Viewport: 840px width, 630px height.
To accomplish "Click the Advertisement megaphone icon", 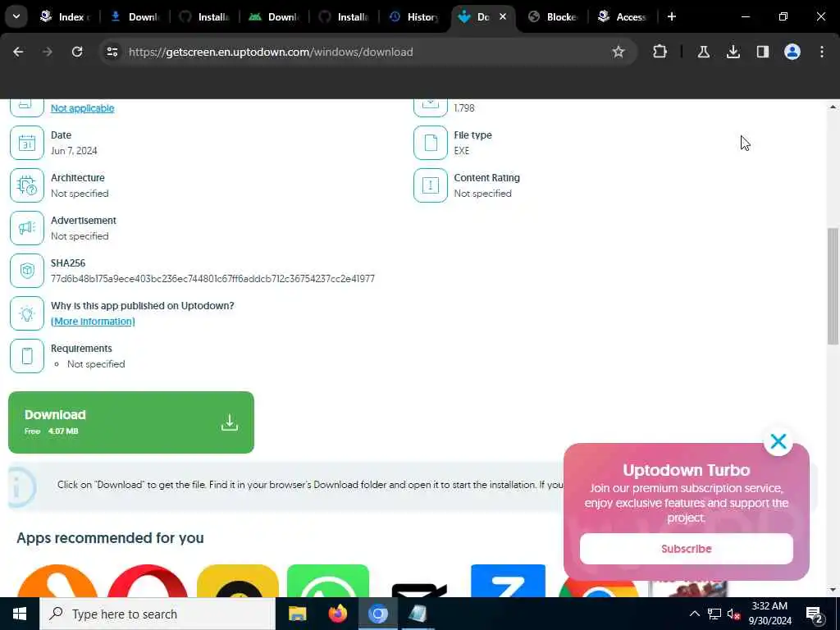I will pos(27,228).
